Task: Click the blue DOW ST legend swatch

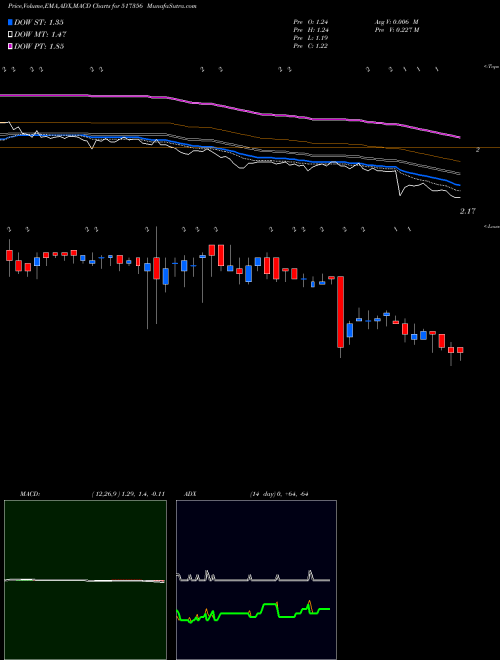Action: pos(10,22)
